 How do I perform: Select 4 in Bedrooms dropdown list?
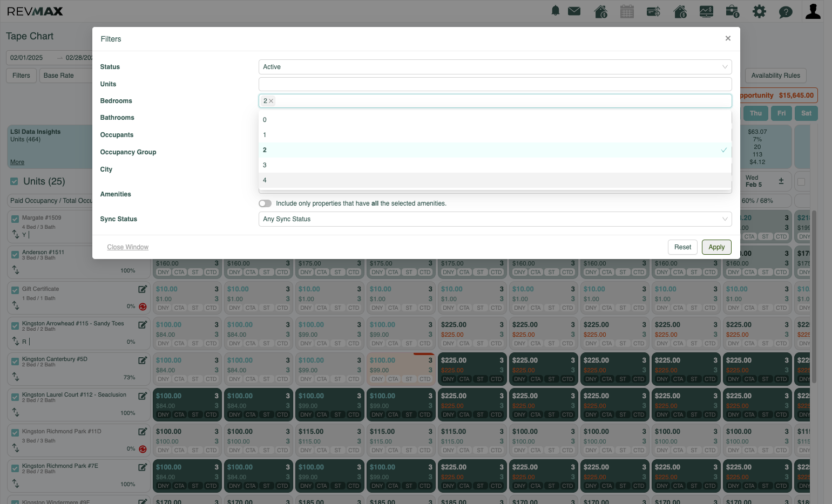495,180
